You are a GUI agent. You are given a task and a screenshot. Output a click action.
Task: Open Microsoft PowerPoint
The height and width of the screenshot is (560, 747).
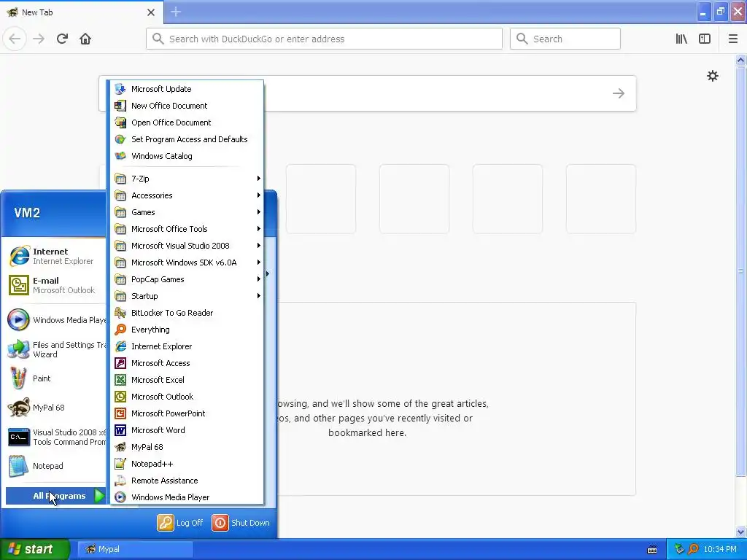187,413
